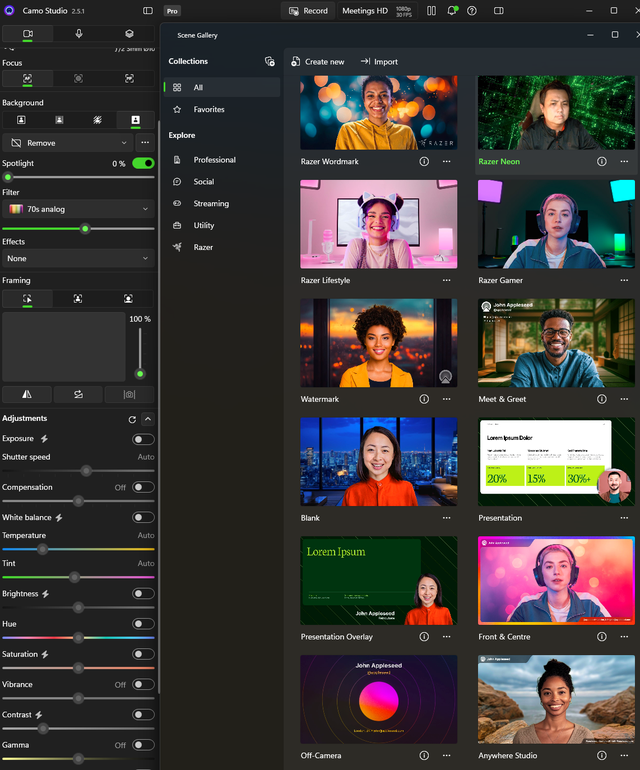Screen dimensions: 640x770
Task: Toggle the Exposure switch
Action: [x=143, y=440]
